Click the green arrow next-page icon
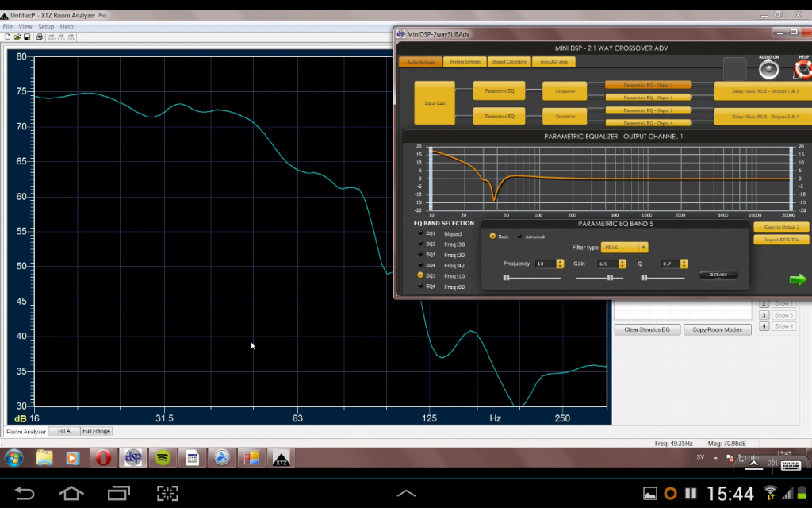 coord(798,280)
